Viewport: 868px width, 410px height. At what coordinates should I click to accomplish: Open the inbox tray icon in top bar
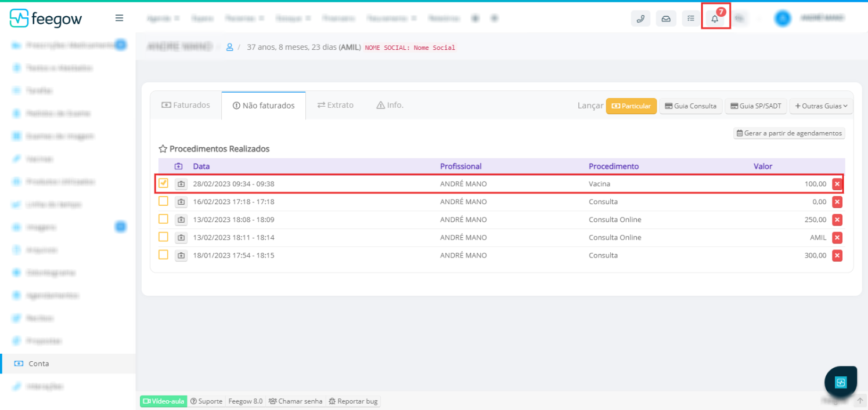666,19
